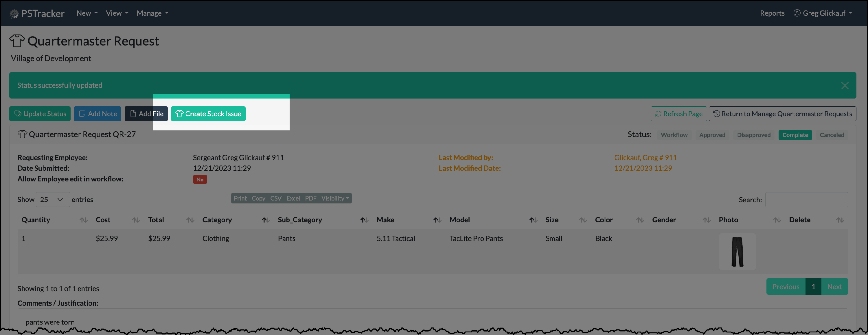Click the history icon on Return to Manage button
The width and height of the screenshot is (868, 335).
point(717,114)
